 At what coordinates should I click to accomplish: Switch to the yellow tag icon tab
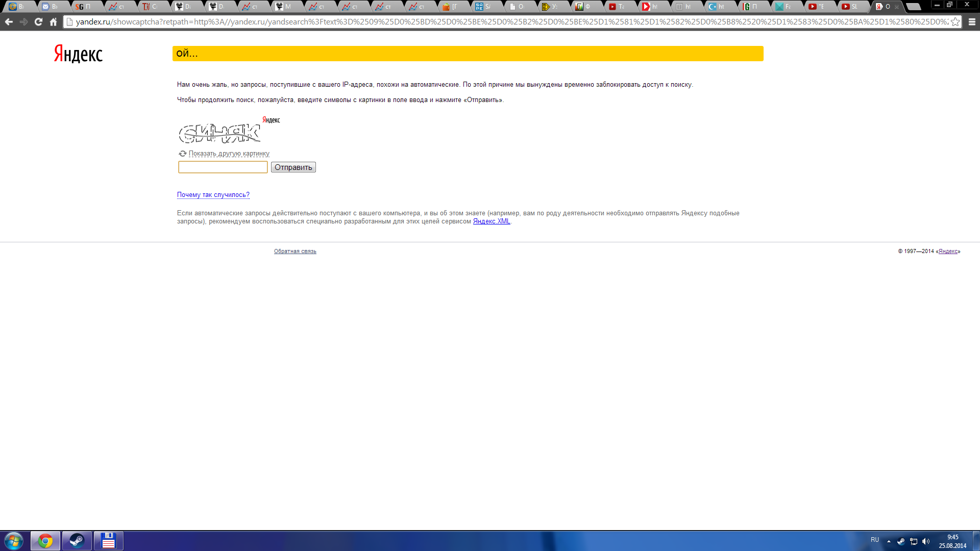click(x=551, y=7)
